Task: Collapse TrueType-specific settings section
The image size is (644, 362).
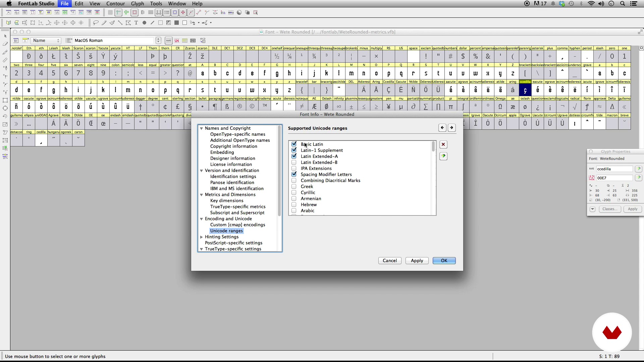Action: click(x=202, y=249)
